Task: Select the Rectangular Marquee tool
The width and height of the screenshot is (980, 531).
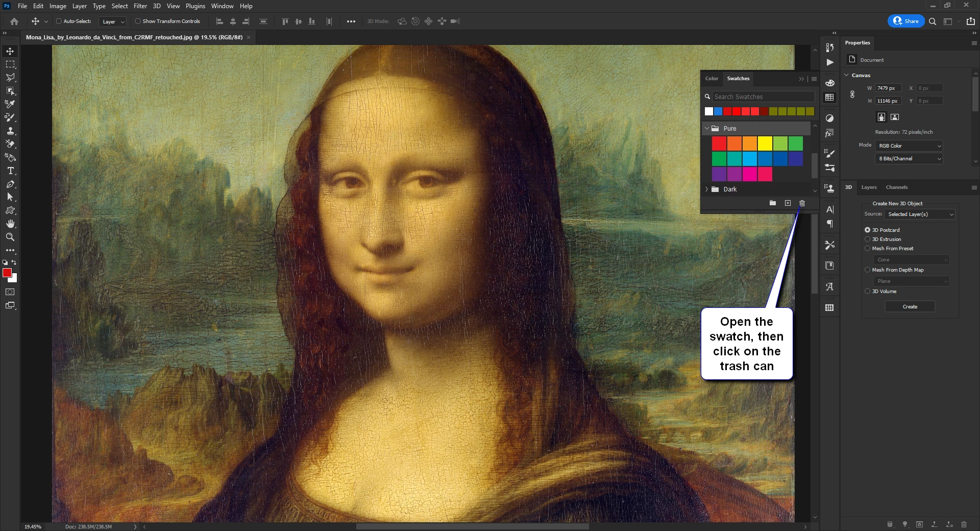Action: pos(10,64)
